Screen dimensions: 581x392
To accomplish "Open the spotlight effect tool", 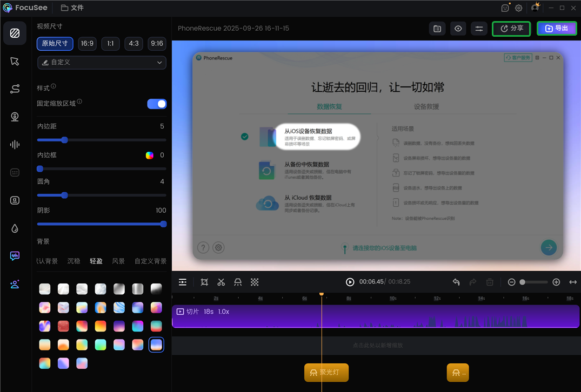I will point(238,282).
